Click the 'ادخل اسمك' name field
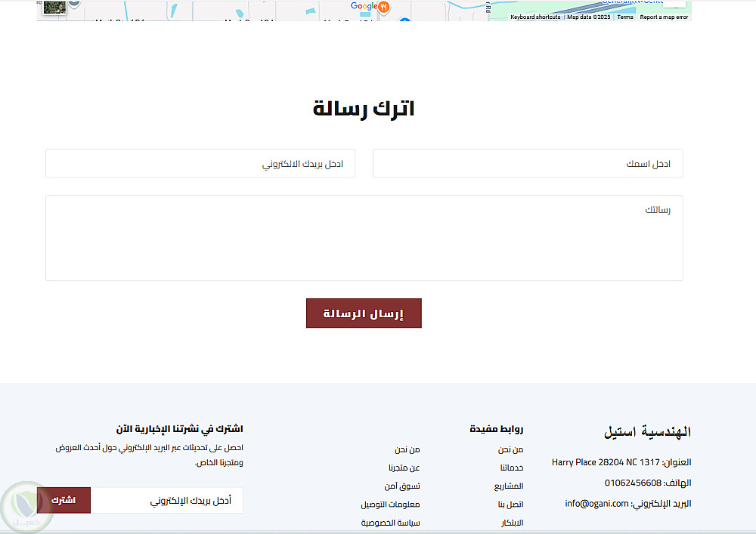Viewport: 756px width, 534px height. coord(528,164)
